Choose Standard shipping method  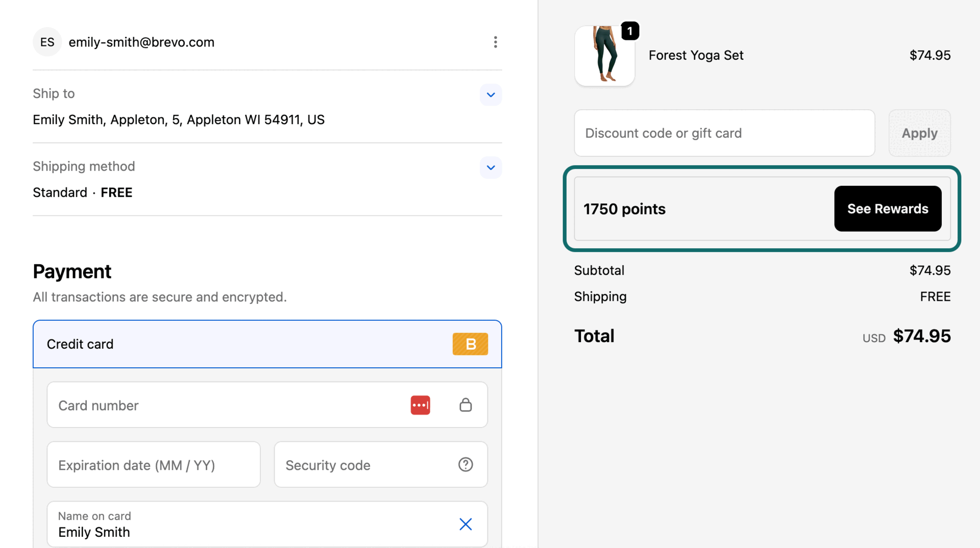click(x=60, y=193)
